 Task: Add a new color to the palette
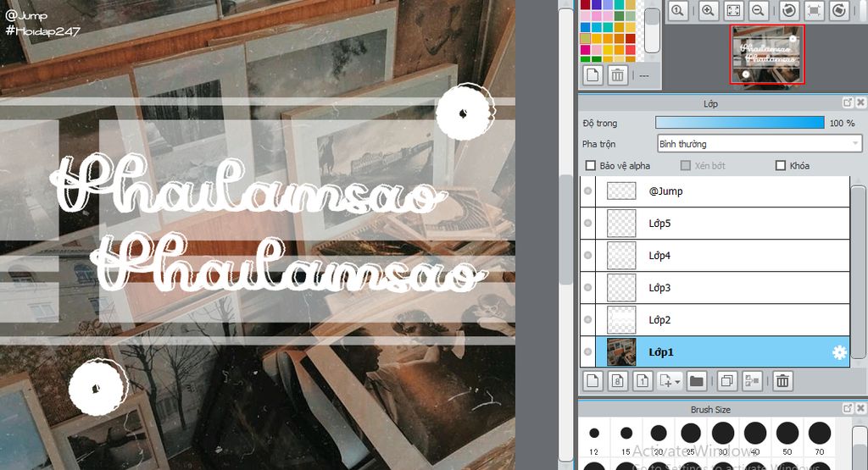click(x=593, y=75)
